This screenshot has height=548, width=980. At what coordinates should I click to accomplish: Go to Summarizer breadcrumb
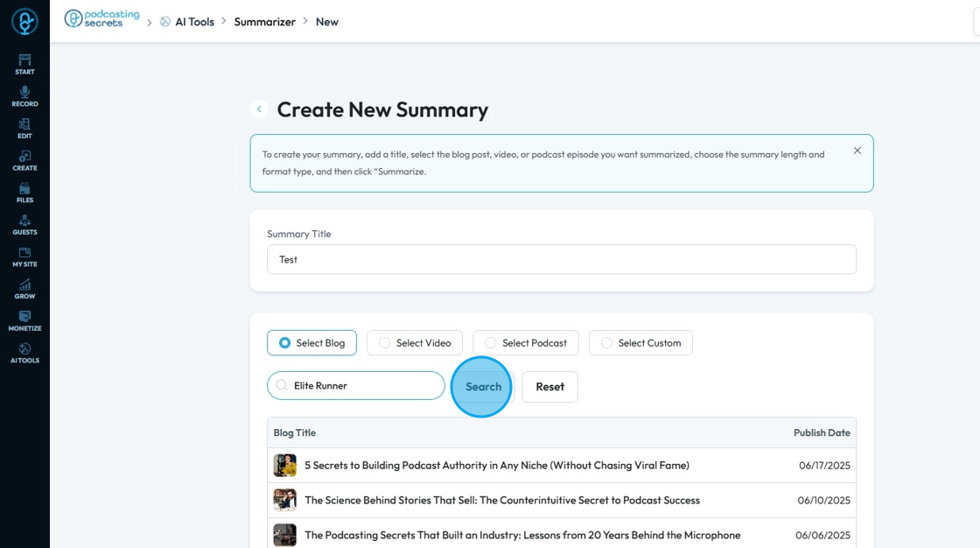point(264,22)
